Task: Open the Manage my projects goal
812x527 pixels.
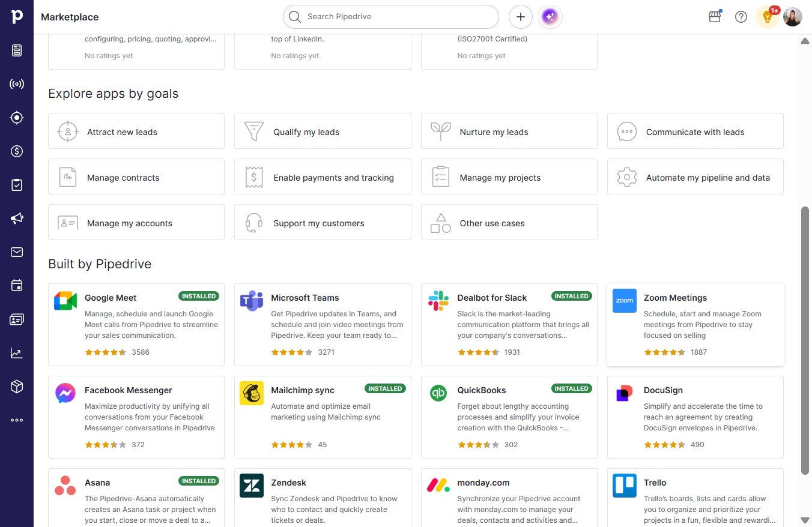Action: [x=509, y=176]
